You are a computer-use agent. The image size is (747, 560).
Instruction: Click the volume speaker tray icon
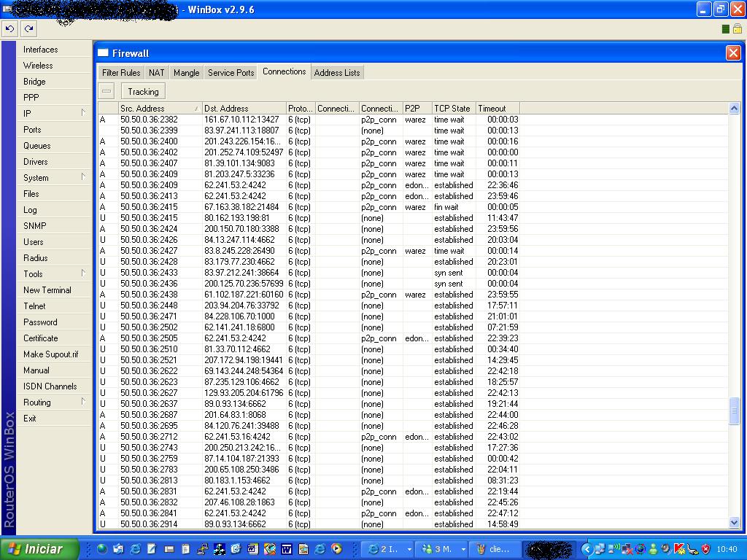pyautogui.click(x=666, y=548)
